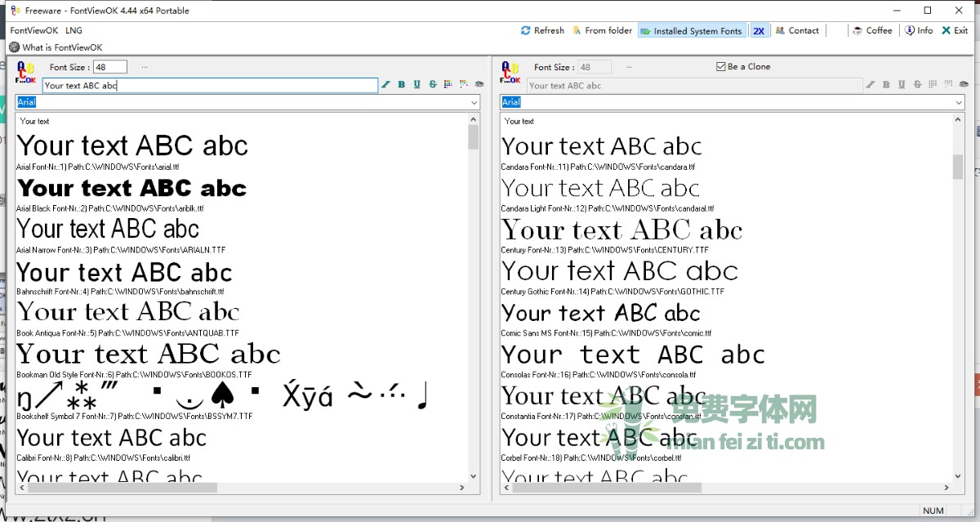Image resolution: width=980 pixels, height=522 pixels.
Task: Click left pane horizontal scrollbar thumb
Action: click(122, 488)
